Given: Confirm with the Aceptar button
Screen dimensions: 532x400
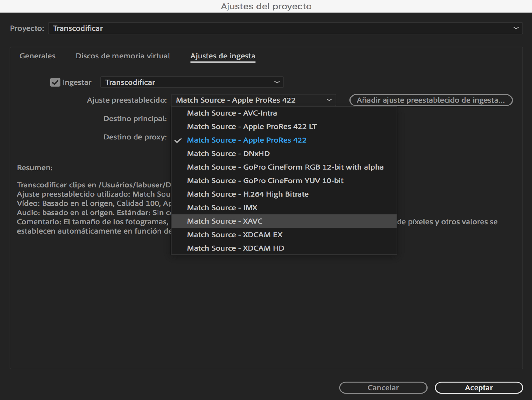Looking at the screenshot, I should point(479,388).
